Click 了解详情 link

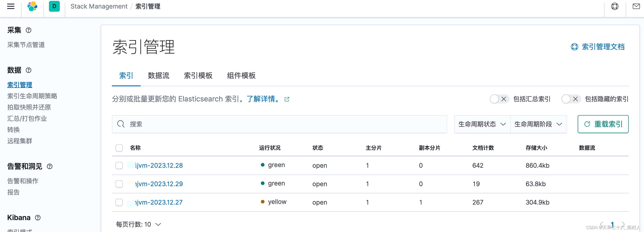click(x=263, y=99)
